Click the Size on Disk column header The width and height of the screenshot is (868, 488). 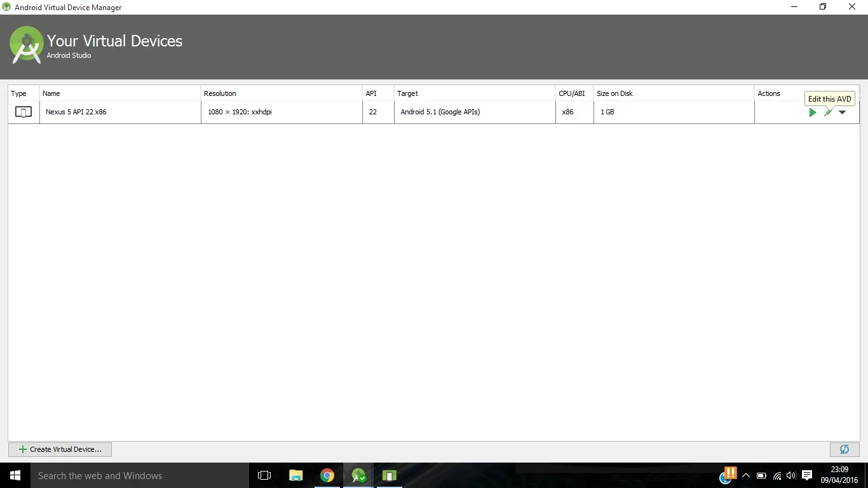pyautogui.click(x=674, y=93)
